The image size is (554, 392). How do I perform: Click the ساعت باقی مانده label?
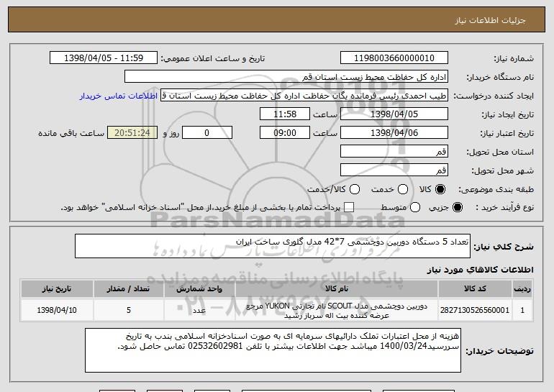71,133
